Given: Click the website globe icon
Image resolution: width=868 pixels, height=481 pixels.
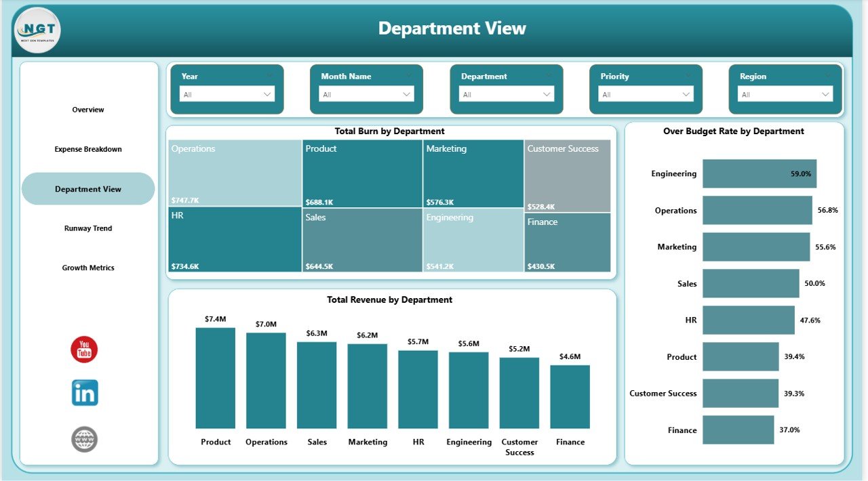Looking at the screenshot, I should pyautogui.click(x=83, y=439).
